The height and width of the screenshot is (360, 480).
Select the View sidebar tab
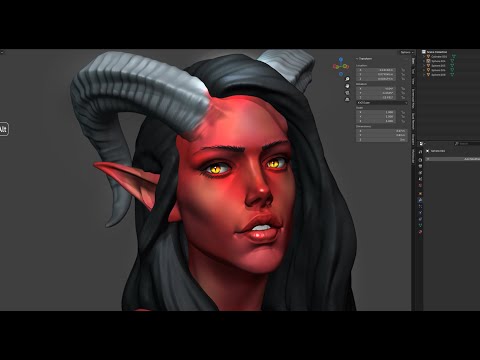click(413, 81)
